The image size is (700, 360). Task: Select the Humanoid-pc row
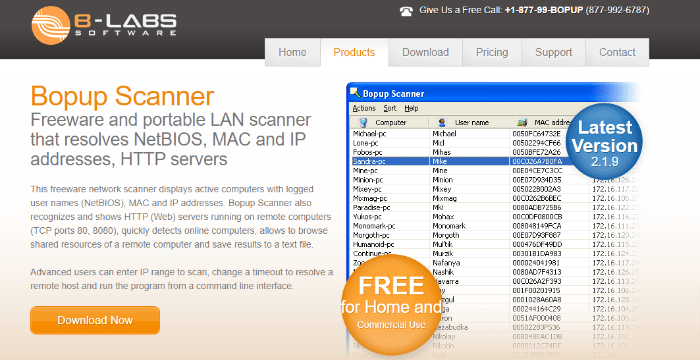(494, 244)
